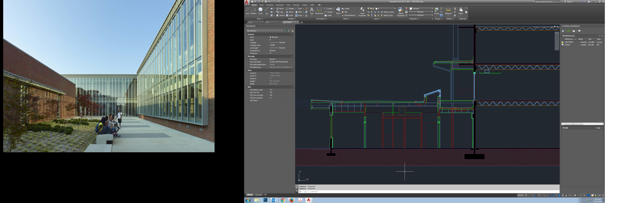Collapse the Plot style section
This screenshot has width=644, height=203.
click(x=291, y=56)
